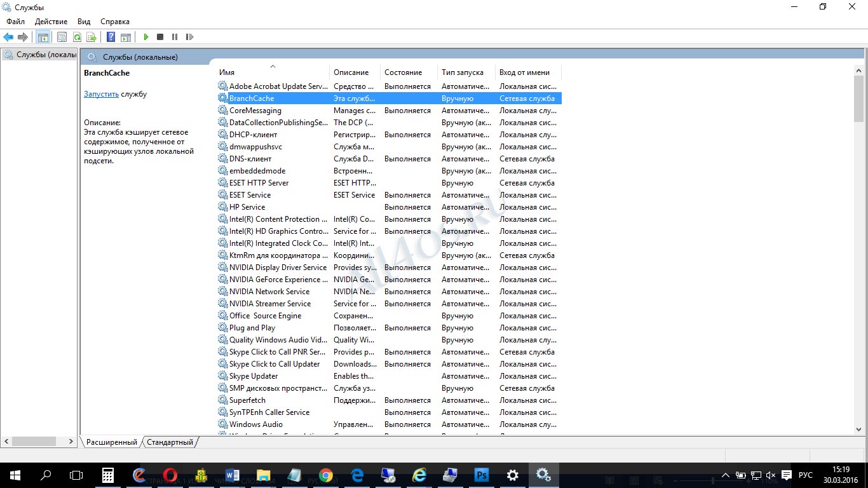Open the Справка menu
Screen dimensions: 868x488
pyautogui.click(x=115, y=22)
